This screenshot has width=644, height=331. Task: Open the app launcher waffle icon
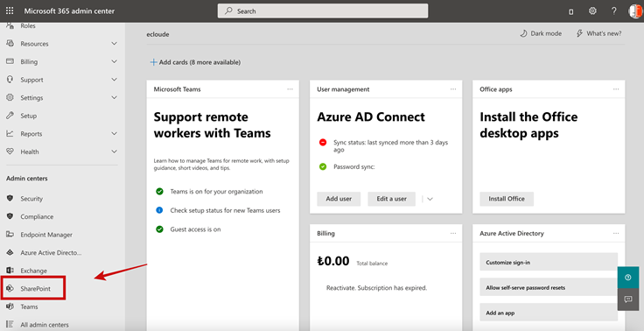[10, 11]
